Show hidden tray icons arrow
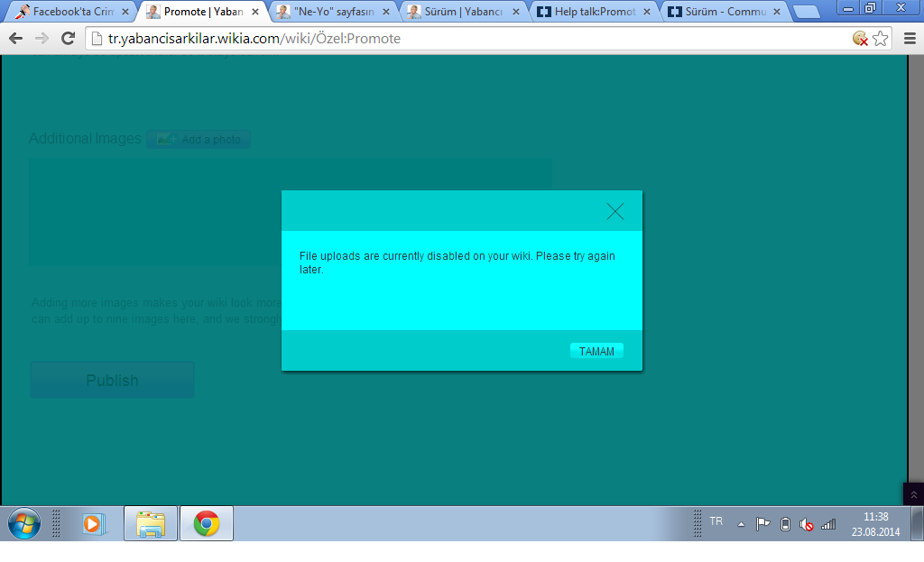Viewport: 924px width, 562px height. pos(742,524)
